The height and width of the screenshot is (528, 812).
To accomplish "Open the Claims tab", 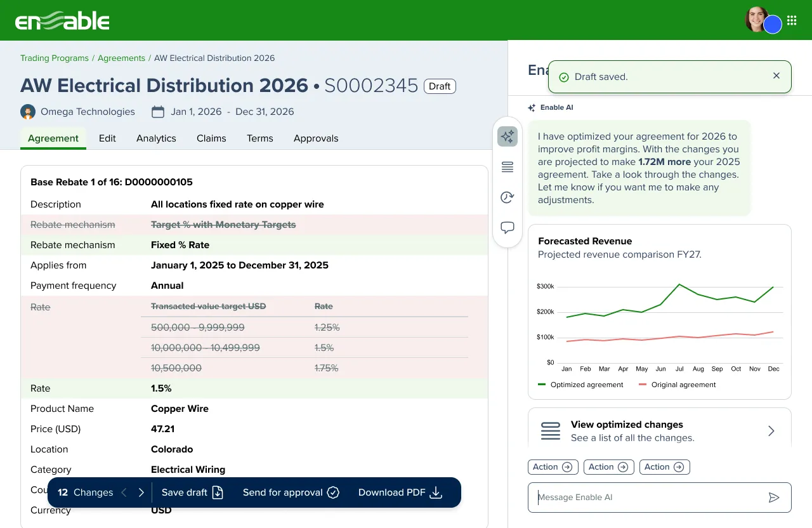I will click(211, 138).
